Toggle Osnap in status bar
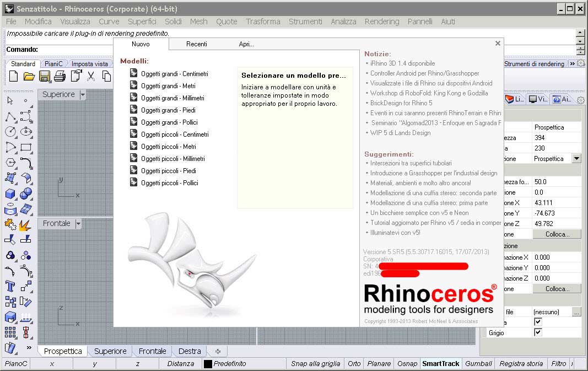Viewport: 588px width, 371px height. point(407,363)
